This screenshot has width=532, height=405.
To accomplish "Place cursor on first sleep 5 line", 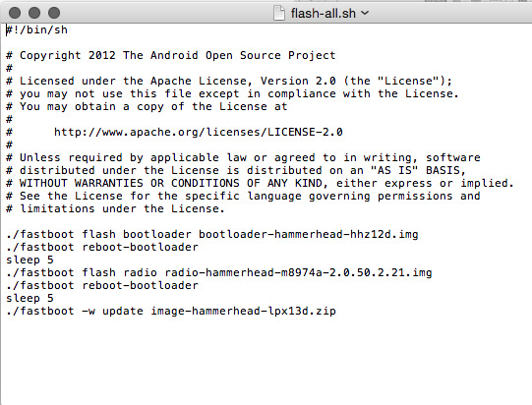I will click(30, 260).
